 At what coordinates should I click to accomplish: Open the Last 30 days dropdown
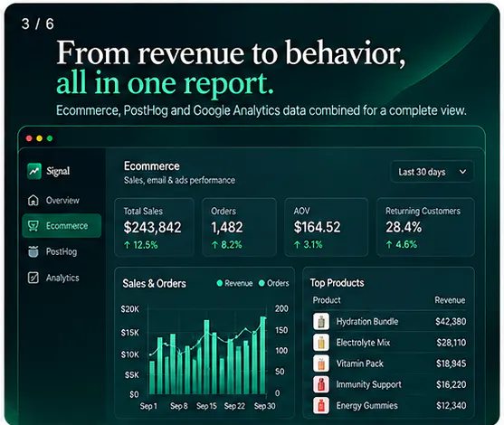point(432,172)
